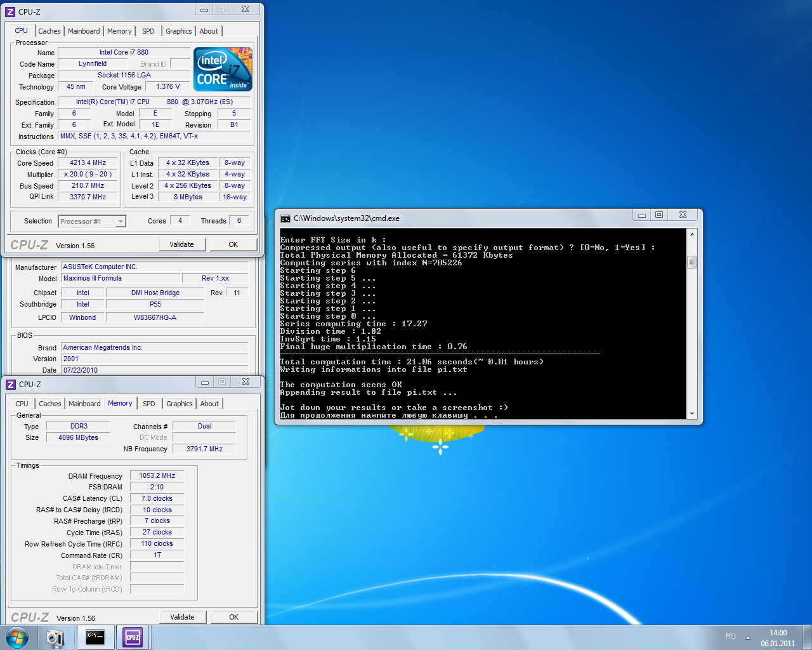Click OK in the top CPU-Z window
This screenshot has width=812, height=650.
[233, 244]
